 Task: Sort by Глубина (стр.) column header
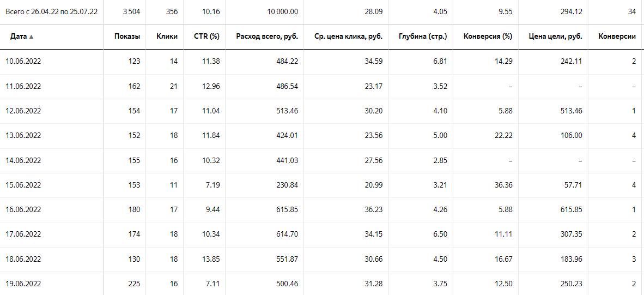pos(423,37)
